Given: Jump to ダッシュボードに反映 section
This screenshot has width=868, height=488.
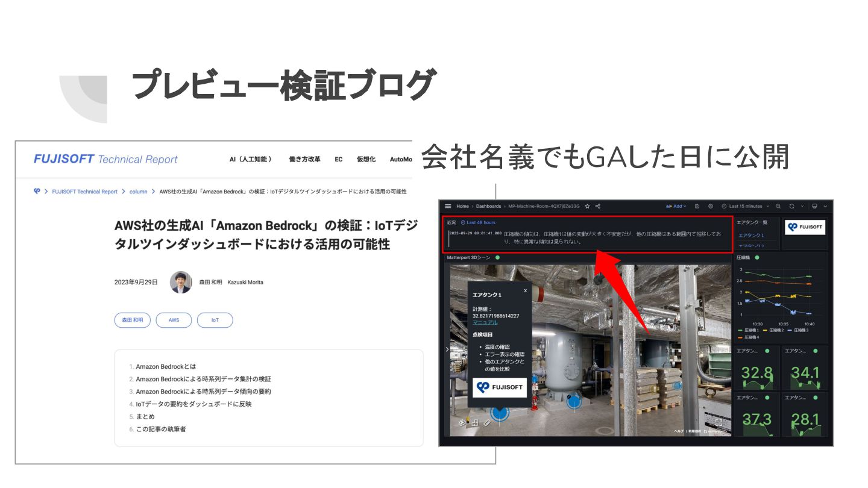Looking at the screenshot, I should [193, 404].
